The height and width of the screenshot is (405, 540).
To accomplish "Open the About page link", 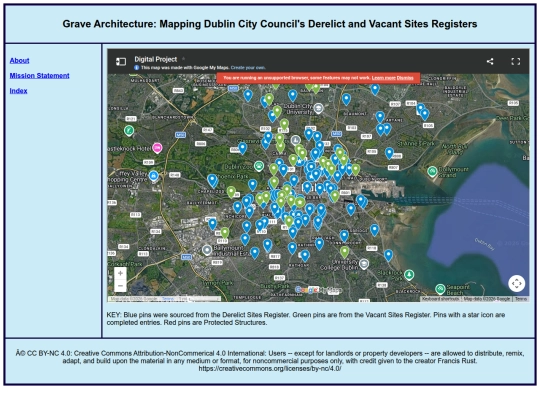I will pyautogui.click(x=19, y=61).
